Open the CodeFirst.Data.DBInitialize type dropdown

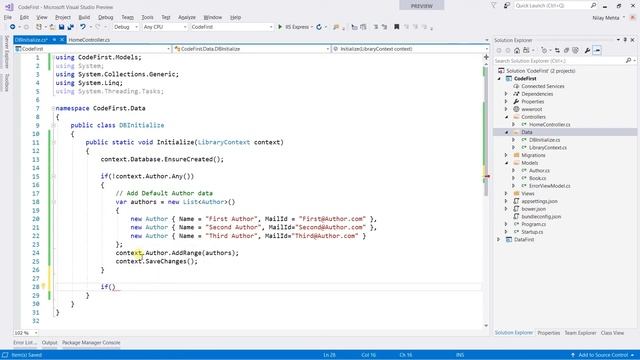pyautogui.click(x=251, y=49)
